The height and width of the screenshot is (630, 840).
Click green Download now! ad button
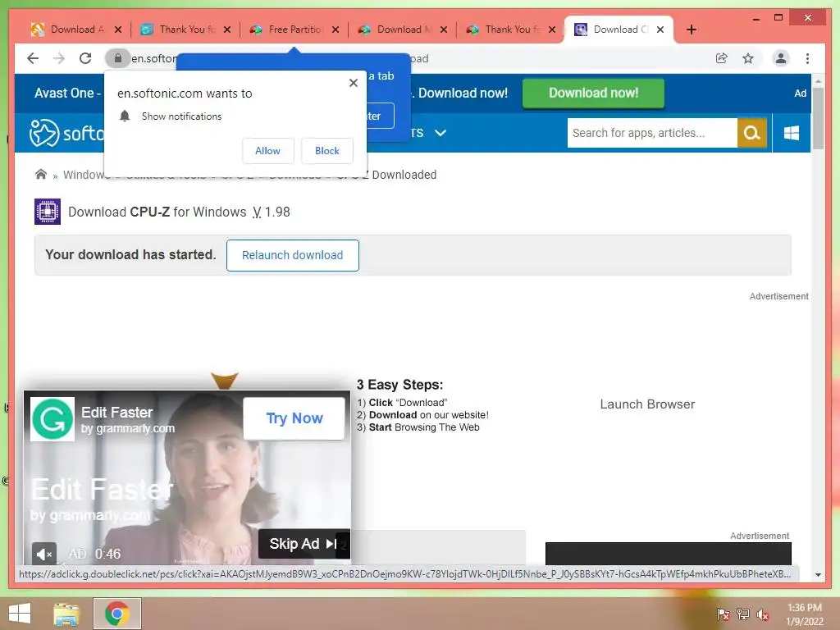(593, 94)
